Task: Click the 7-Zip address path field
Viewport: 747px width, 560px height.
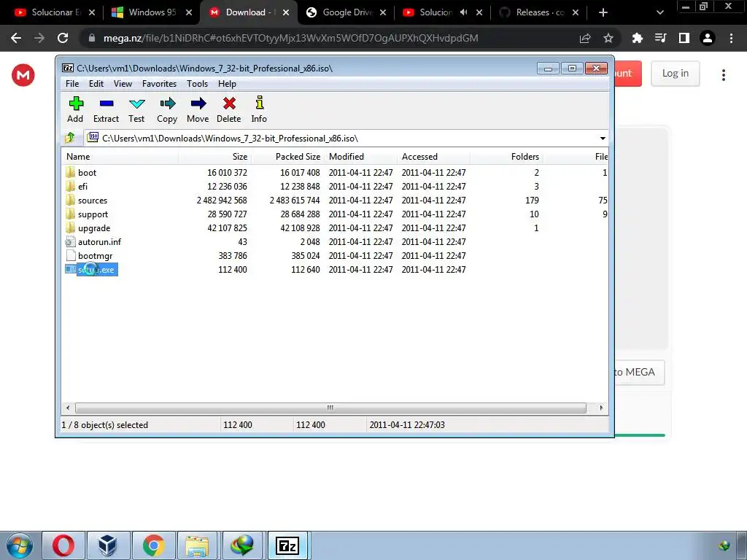Action: click(347, 139)
